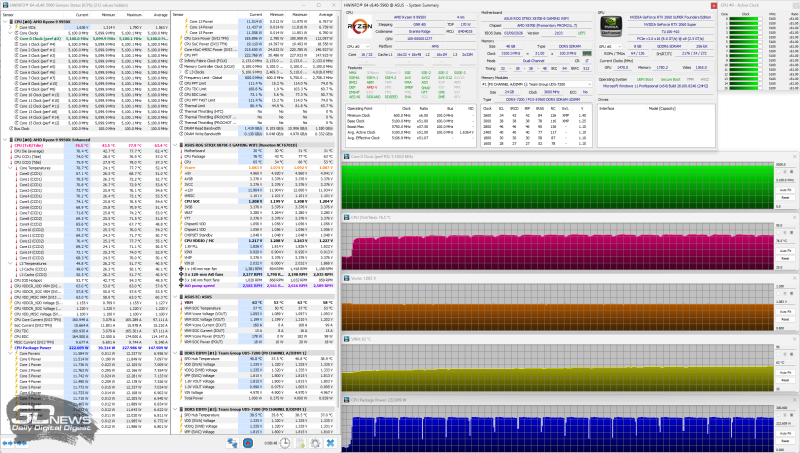The image size is (800, 453).
Task: Toggle the round option in VRM graph
Action: 779,354
